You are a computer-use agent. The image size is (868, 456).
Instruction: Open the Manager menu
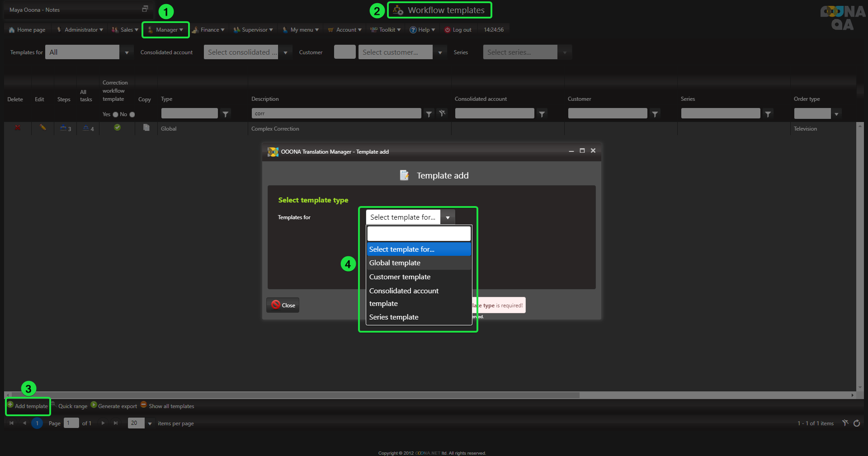pos(166,30)
